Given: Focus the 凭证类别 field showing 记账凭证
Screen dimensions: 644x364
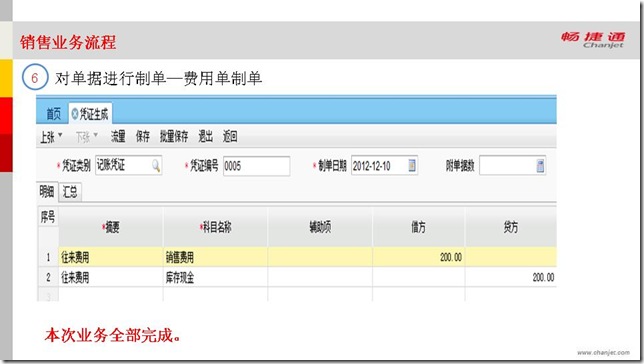Looking at the screenshot, I should (128, 166).
